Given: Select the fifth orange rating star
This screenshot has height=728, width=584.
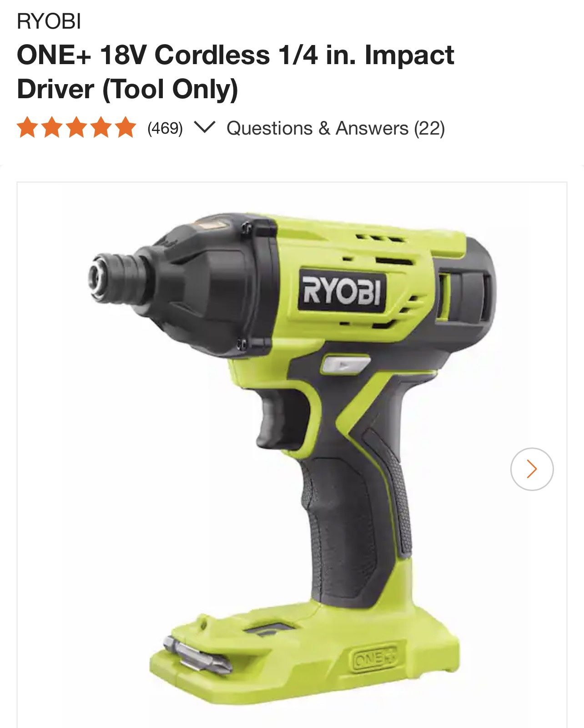Looking at the screenshot, I should [x=125, y=128].
